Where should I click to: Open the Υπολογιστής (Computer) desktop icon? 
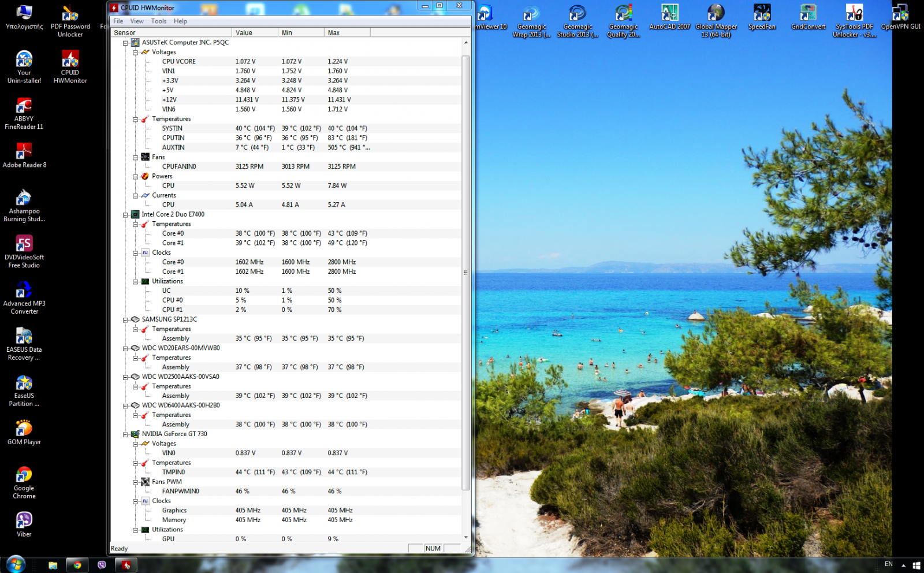(x=24, y=17)
